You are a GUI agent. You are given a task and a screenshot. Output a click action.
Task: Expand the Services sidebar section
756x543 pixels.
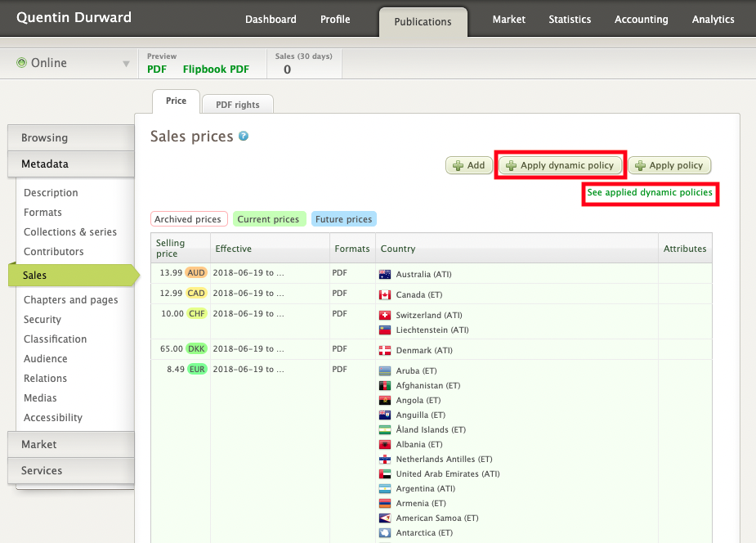click(x=70, y=470)
